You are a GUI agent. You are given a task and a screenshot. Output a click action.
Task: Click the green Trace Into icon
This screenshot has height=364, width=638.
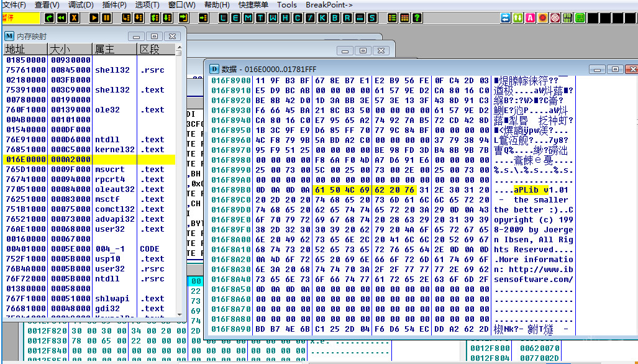(155, 18)
